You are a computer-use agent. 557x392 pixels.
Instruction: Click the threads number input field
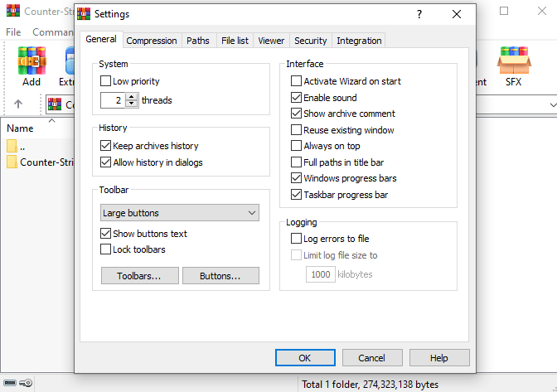click(x=114, y=100)
